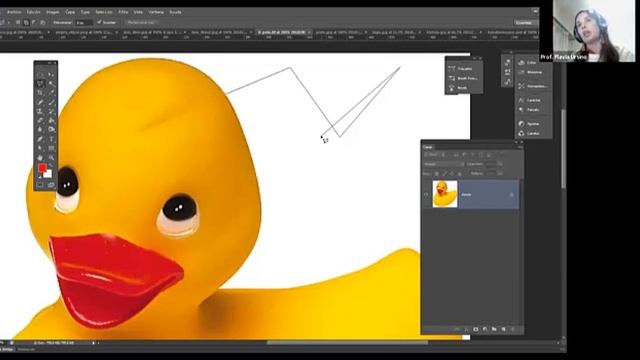Select the Rectangle shape tool
The height and width of the screenshot is (360, 640).
click(51, 148)
